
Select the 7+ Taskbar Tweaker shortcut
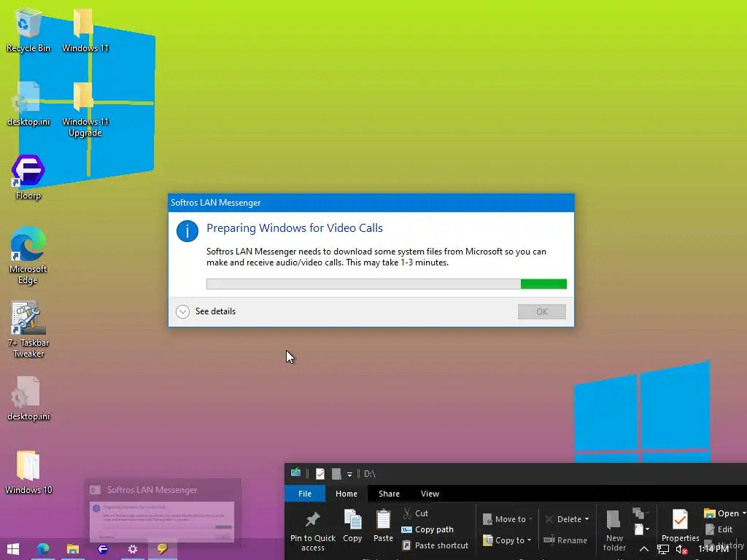[28, 330]
